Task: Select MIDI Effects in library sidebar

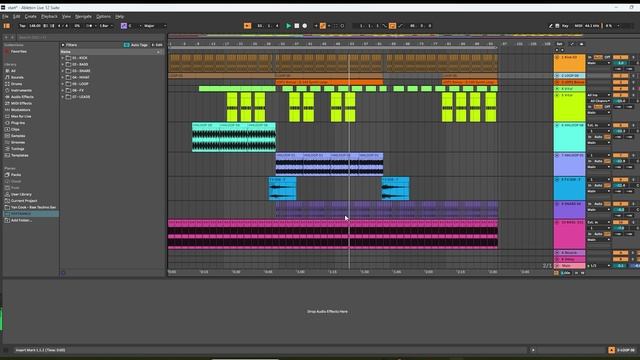Action: [21, 103]
